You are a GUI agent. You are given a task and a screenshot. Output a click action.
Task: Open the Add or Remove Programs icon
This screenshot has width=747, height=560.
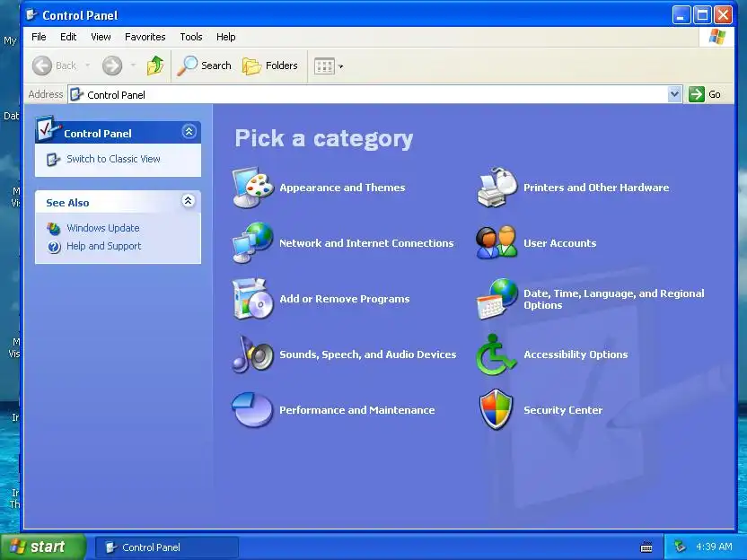pos(253,299)
